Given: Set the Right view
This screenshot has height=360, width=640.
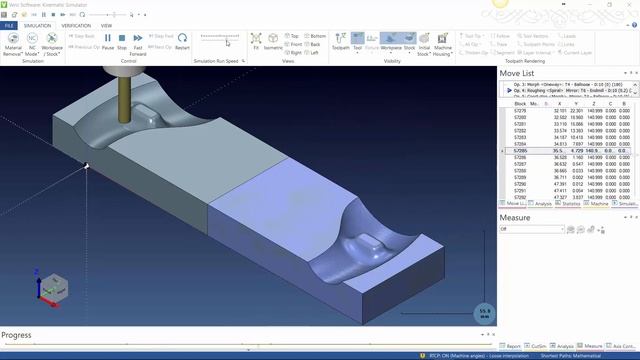Looking at the screenshot, I should [293, 53].
